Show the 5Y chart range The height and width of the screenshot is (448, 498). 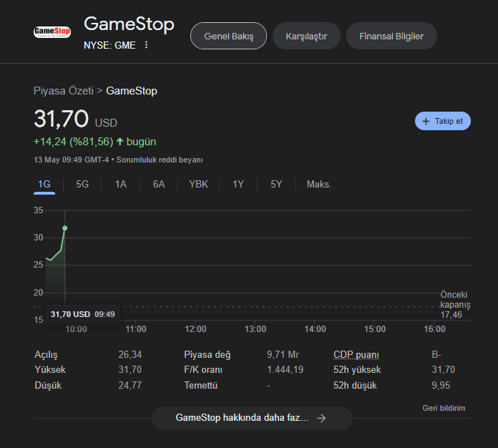tap(276, 185)
